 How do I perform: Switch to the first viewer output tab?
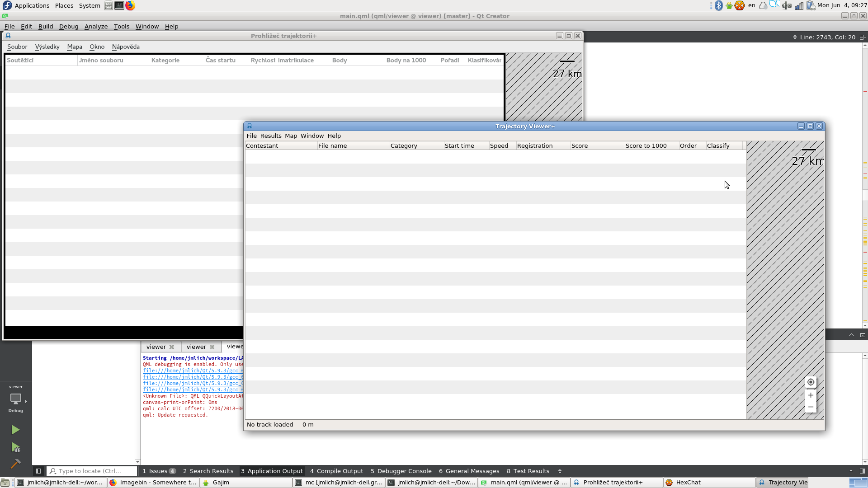(x=156, y=347)
